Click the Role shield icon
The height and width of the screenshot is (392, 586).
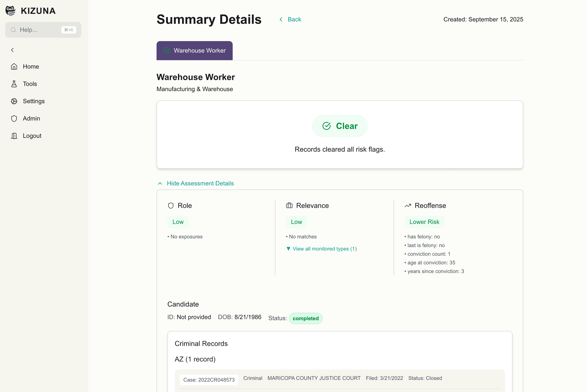click(171, 206)
